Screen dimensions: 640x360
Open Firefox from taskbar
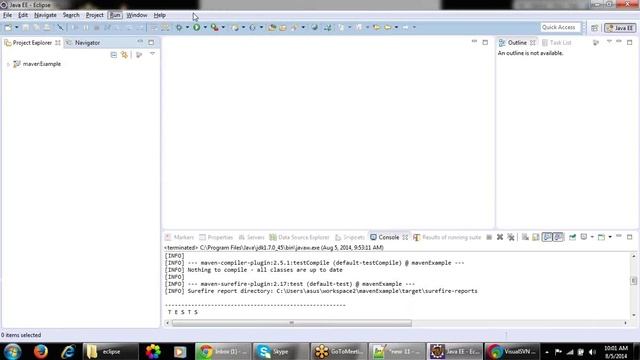[x=40, y=351]
